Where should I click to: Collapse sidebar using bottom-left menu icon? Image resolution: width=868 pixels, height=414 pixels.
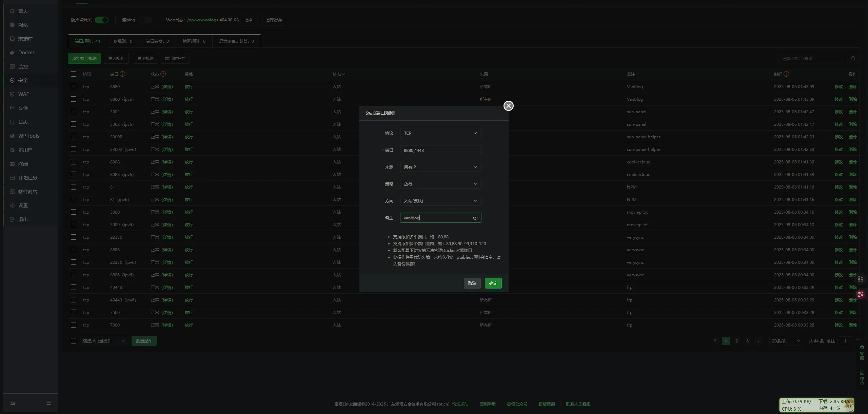[x=13, y=403]
